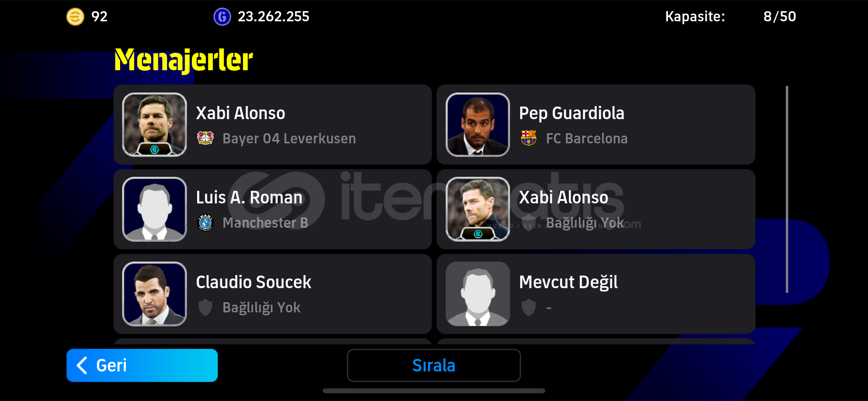
Task: Click the blue GP currency icon
Action: pos(222,17)
